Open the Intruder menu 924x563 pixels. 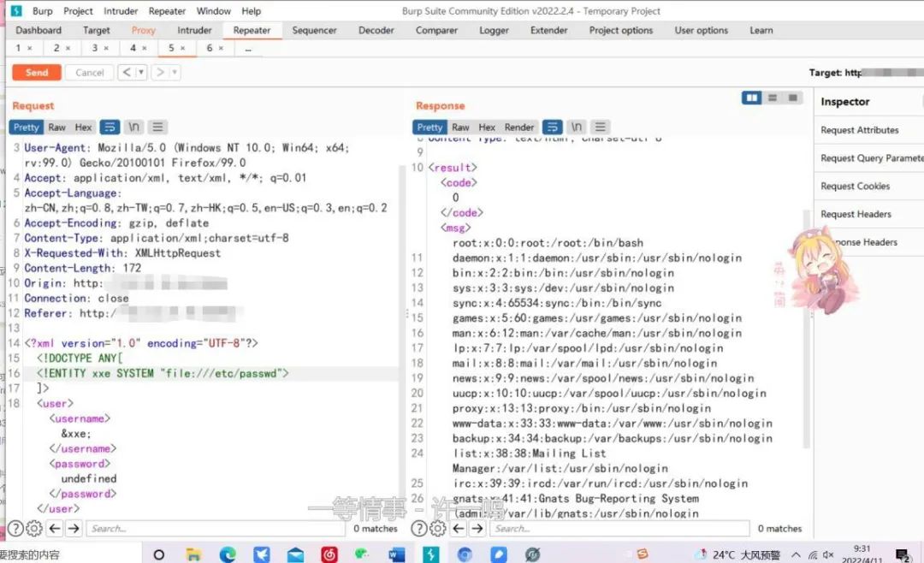[x=121, y=11]
